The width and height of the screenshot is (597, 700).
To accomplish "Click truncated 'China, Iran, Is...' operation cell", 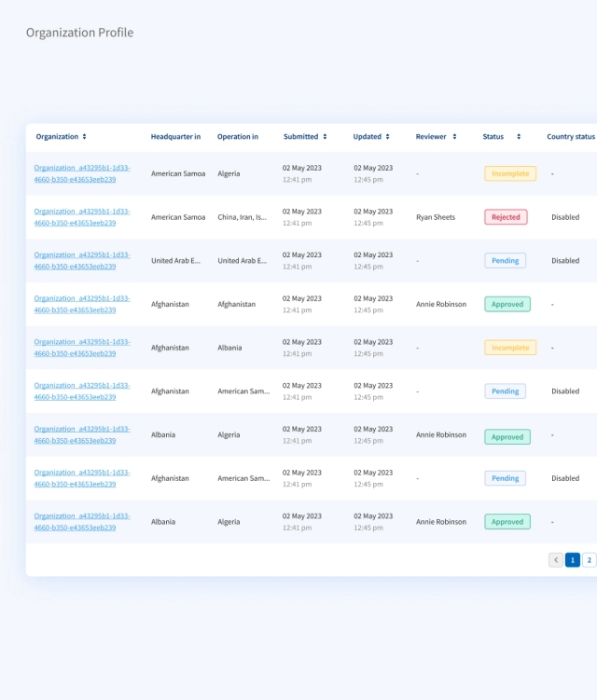I will pos(243,217).
